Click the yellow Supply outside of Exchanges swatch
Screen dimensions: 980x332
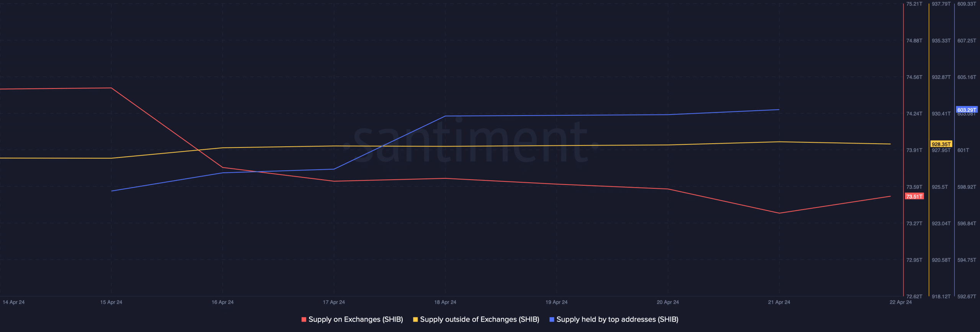pyautogui.click(x=415, y=319)
